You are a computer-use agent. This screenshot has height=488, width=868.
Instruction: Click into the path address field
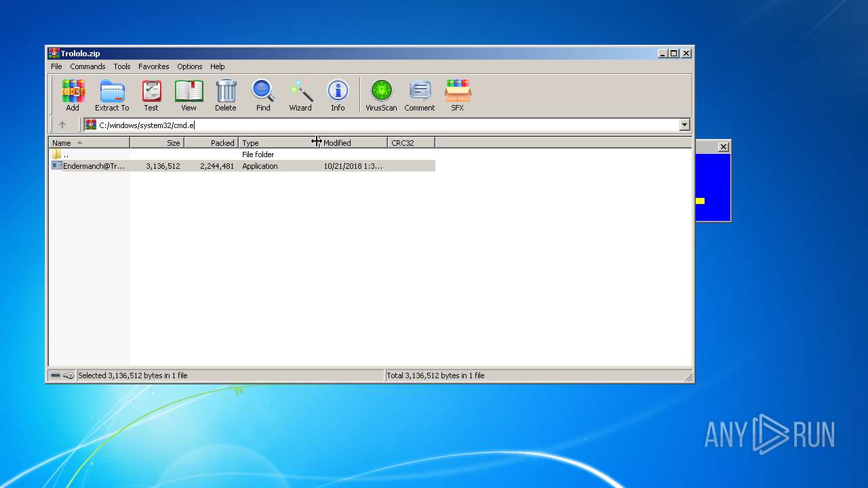(x=388, y=125)
